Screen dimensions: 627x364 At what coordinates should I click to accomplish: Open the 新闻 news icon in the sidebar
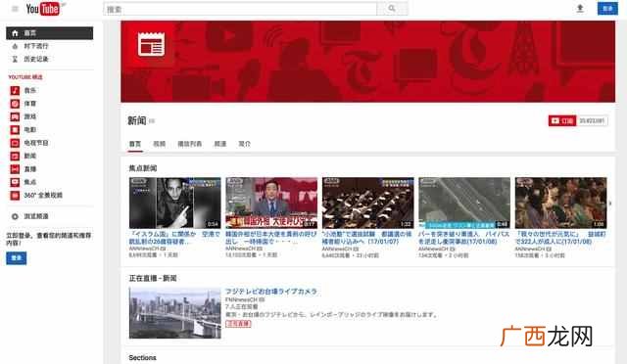pos(15,157)
